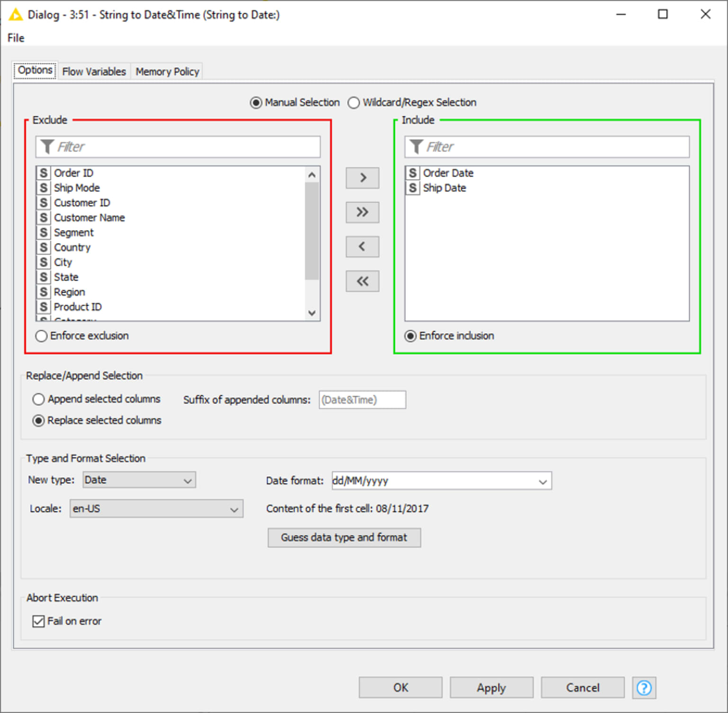Screen dimensions: 728x713
Task: Move all columns to Exclude with double left arrow
Action: point(363,281)
